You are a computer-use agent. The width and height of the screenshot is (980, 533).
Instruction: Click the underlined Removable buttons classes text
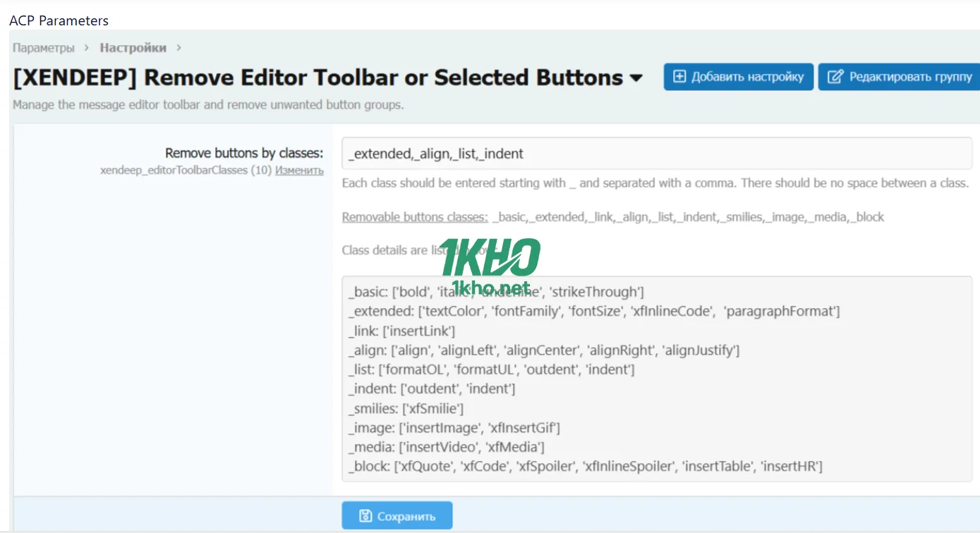(x=415, y=217)
